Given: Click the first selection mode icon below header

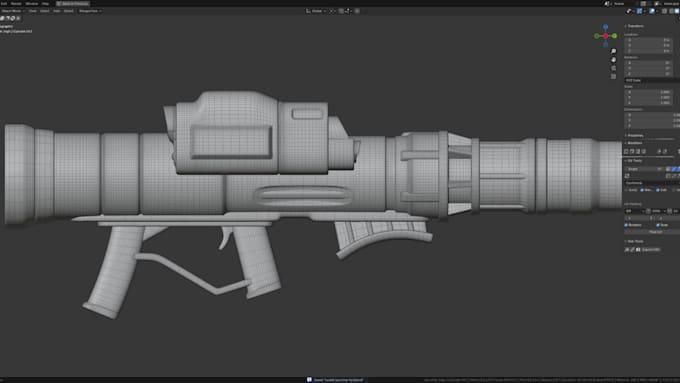Looking at the screenshot, I should (x=2, y=18).
